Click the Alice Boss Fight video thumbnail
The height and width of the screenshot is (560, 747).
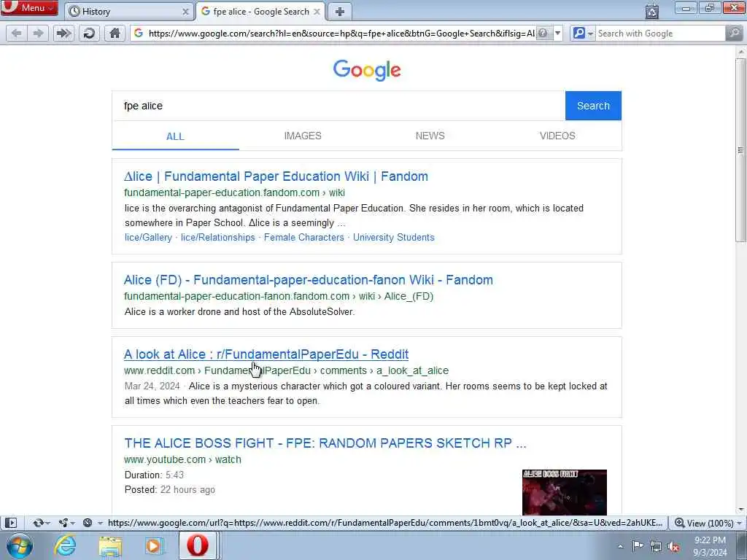coord(565,492)
